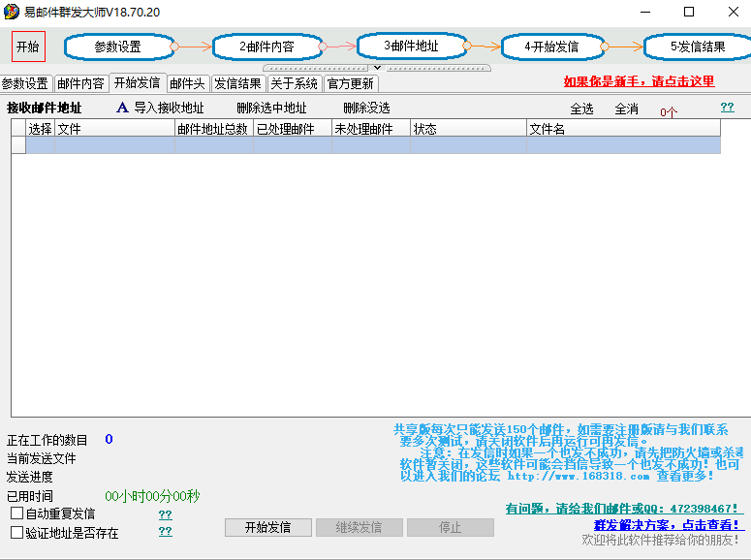
Task: Enable the 自动重复发信 checkbox
Action: 16,513
